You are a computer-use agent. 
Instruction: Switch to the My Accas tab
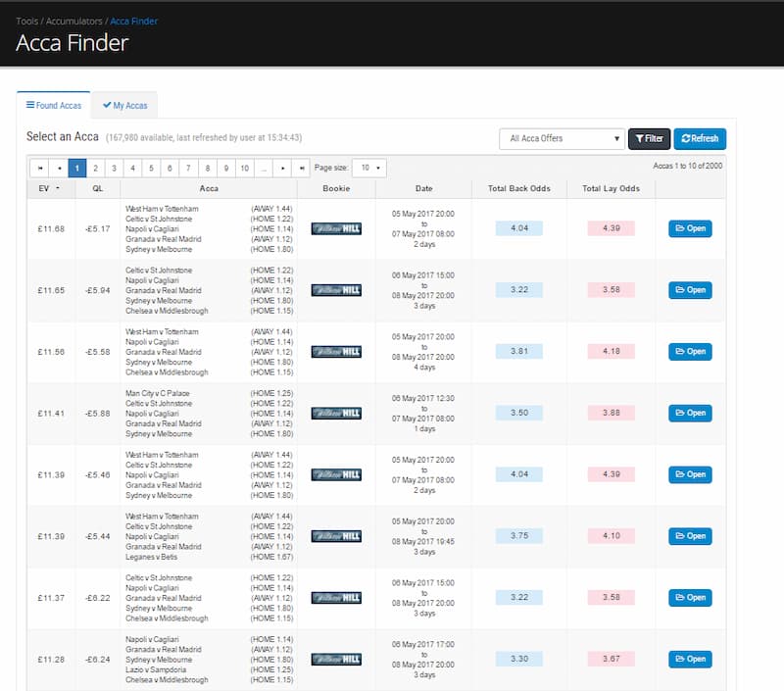(124, 105)
